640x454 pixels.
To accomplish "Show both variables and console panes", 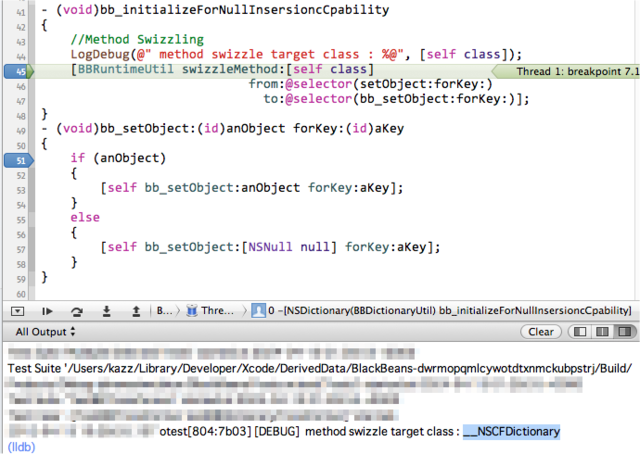I will (x=602, y=332).
